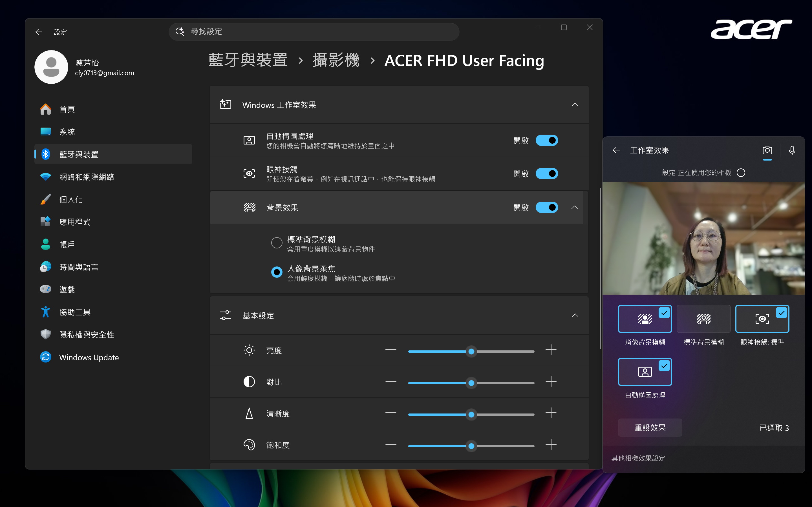The image size is (812, 507).
Task: Collapse the Windows 工作室效果 section
Action: pyautogui.click(x=575, y=104)
